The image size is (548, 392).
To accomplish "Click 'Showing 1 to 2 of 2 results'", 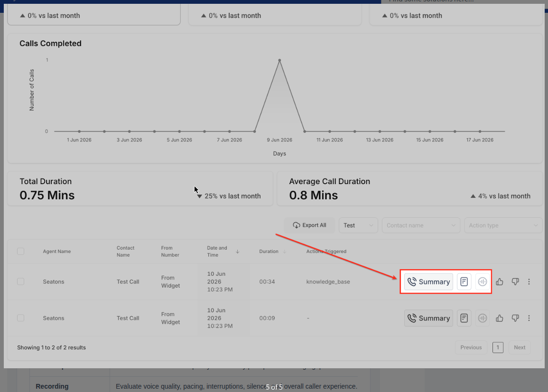I will click(x=51, y=347).
